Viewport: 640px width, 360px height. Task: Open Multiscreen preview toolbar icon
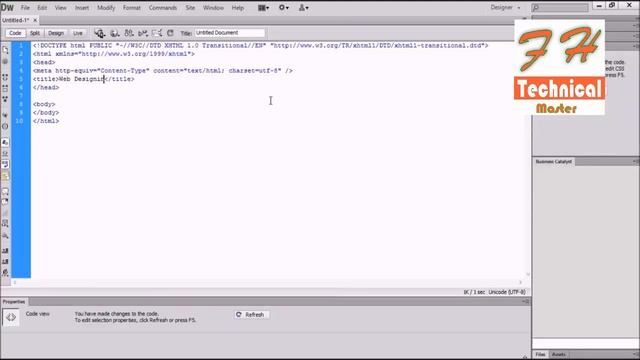pyautogui.click(x=100, y=33)
